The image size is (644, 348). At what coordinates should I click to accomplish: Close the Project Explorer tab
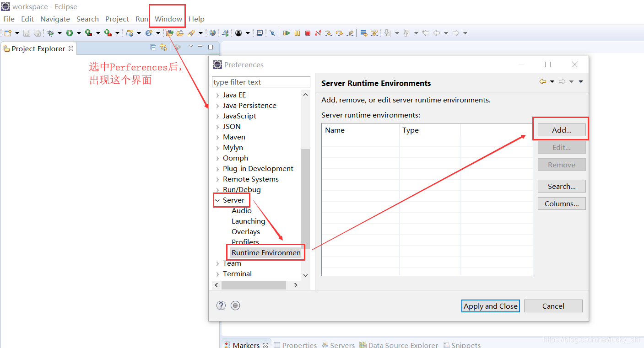point(71,48)
